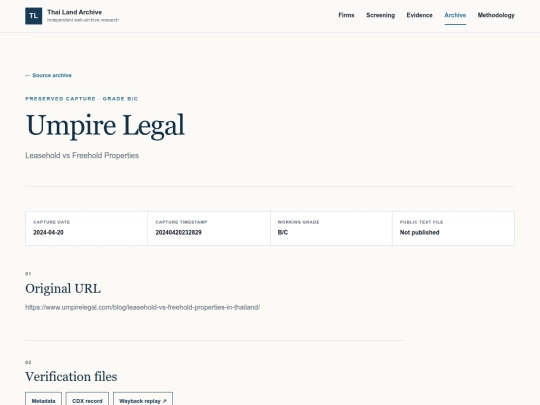Image resolution: width=540 pixels, height=405 pixels.
Task: Open the Firms menu item
Action: point(346,15)
